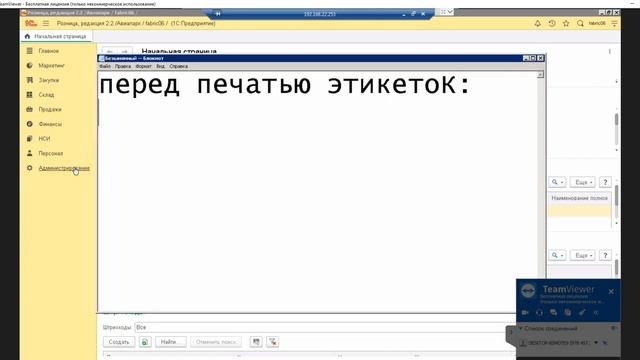
Task: Click the icon button right of Отменить поиск
Action: [256, 342]
